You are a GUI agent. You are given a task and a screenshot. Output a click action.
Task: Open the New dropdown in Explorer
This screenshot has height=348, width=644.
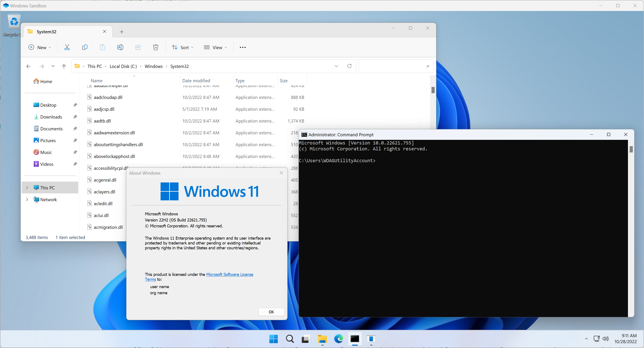(40, 47)
